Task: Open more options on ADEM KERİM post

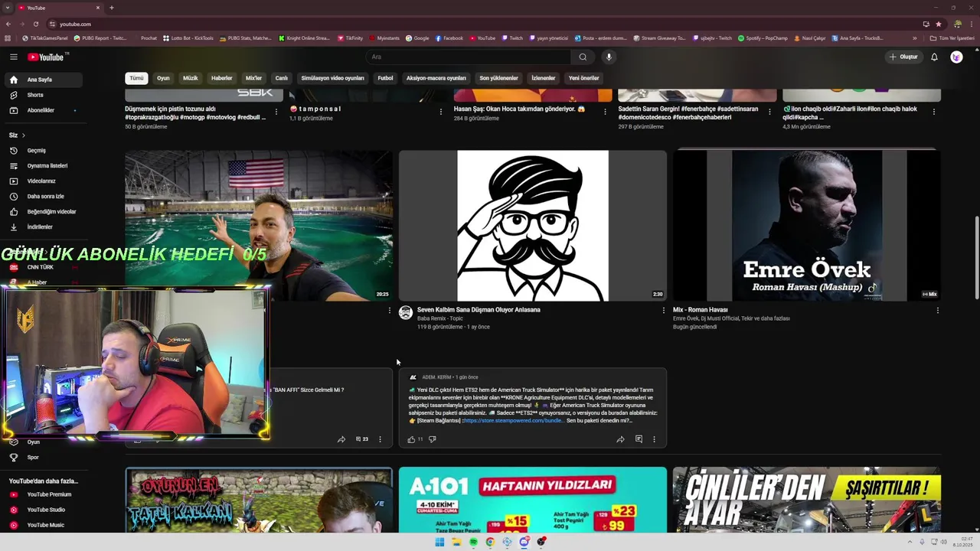Action: click(654, 439)
